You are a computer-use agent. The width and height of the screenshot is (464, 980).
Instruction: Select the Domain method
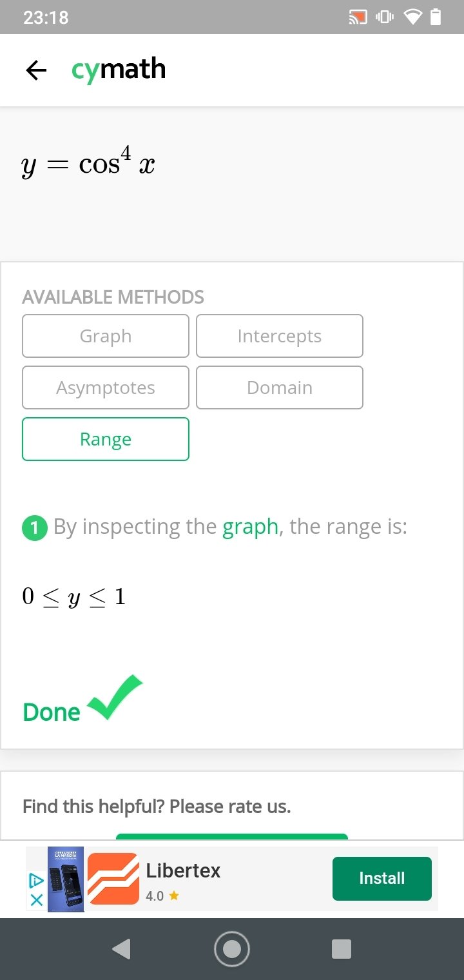(280, 387)
